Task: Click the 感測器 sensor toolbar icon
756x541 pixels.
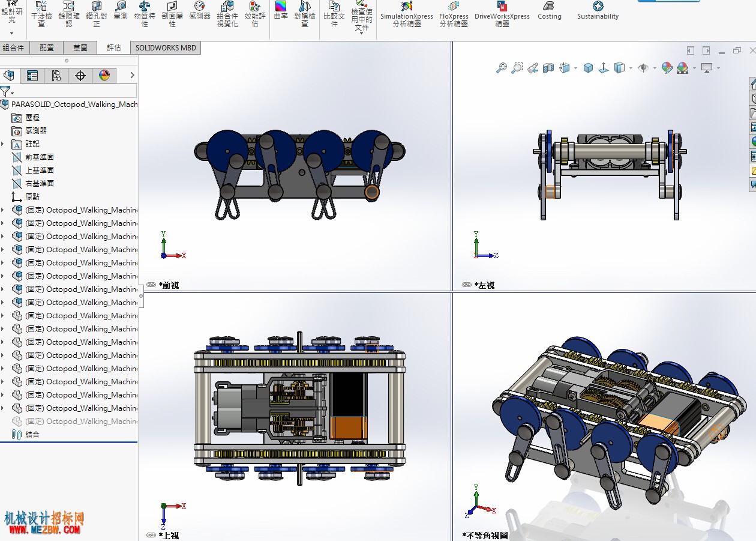Action: click(200, 11)
